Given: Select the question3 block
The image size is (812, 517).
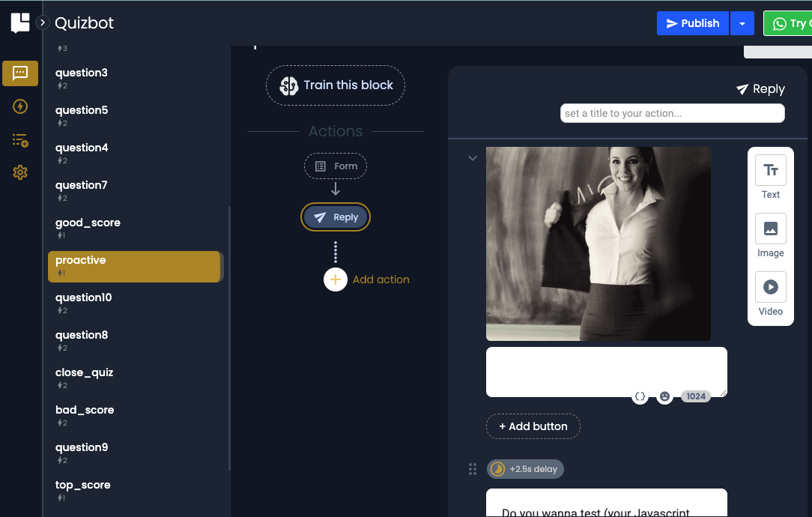Looking at the screenshot, I should 135,79.
